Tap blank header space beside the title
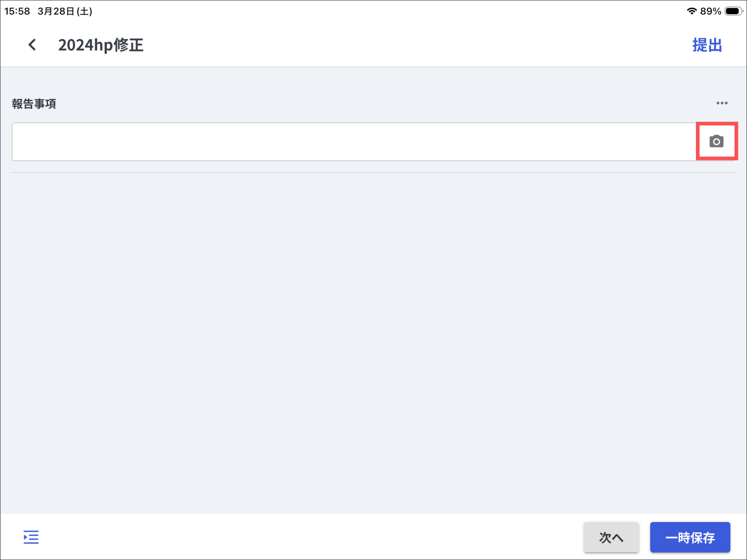Screen dimensions: 747x560 (x=401, y=45)
